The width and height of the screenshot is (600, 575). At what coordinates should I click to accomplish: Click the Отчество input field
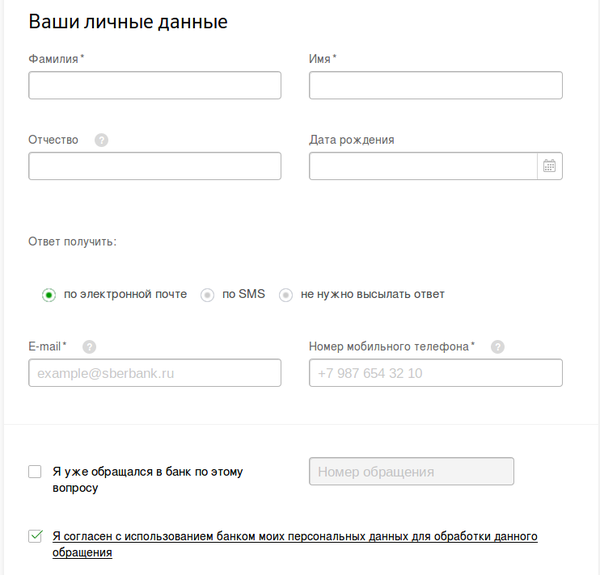coord(155,166)
